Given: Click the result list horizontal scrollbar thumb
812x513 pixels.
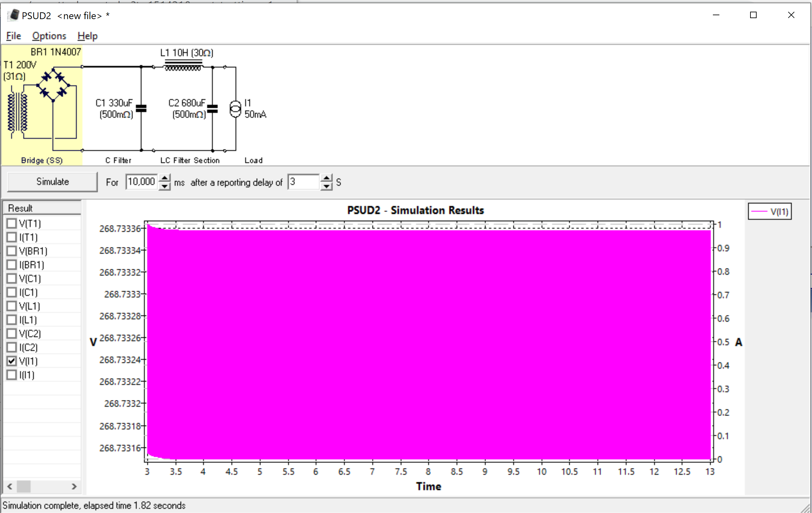Looking at the screenshot, I should click(24, 486).
